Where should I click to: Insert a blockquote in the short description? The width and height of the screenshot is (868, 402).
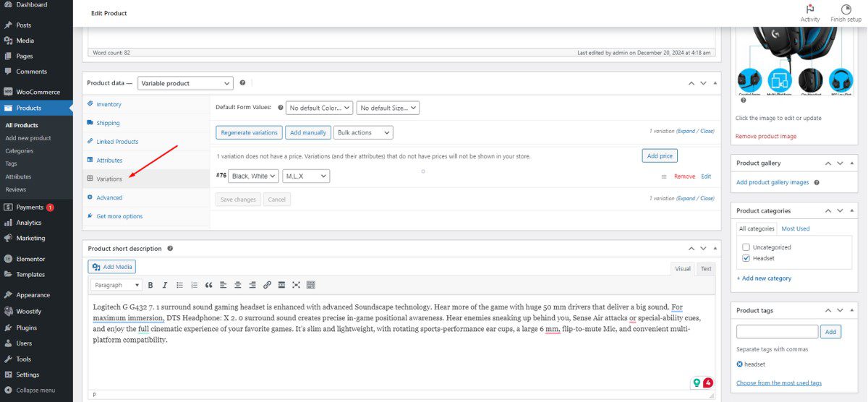pos(208,285)
